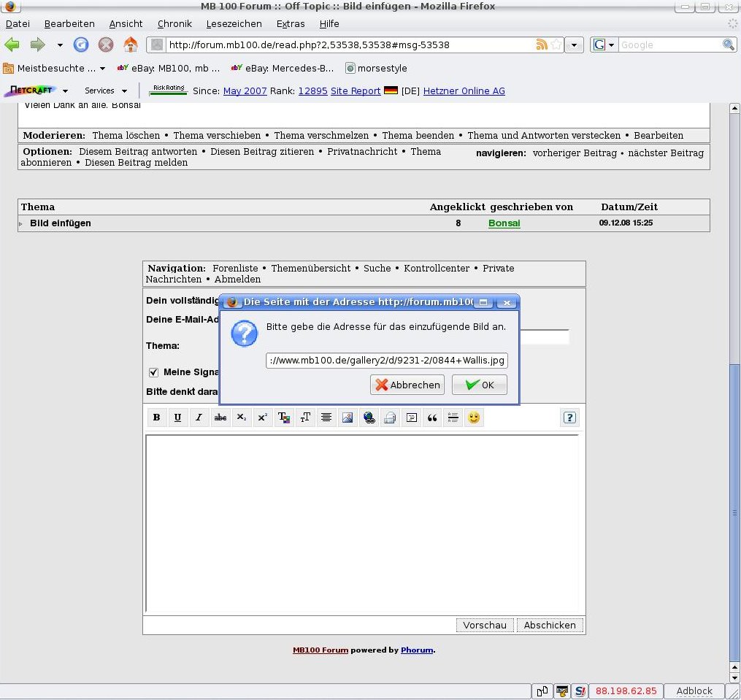Image resolution: width=741 pixels, height=700 pixels.
Task: Click the Bold formatting icon
Action: click(156, 418)
